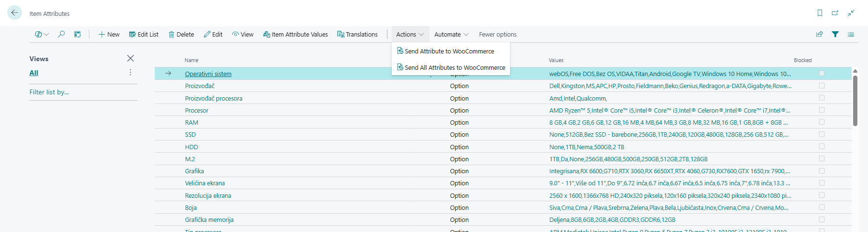Select Send All Attributes to WooCommerce
The height and width of the screenshot is (232, 868).
coord(450,67)
